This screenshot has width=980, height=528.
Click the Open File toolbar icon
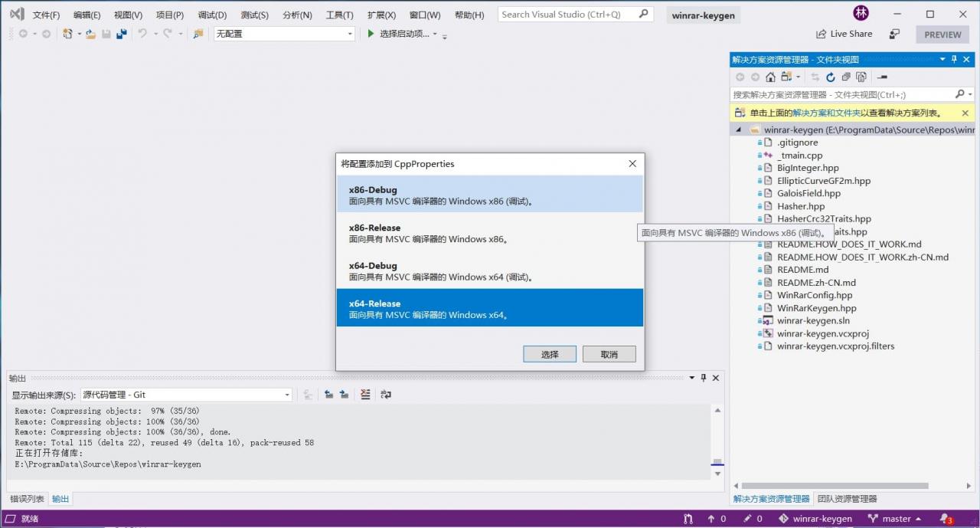coord(90,34)
